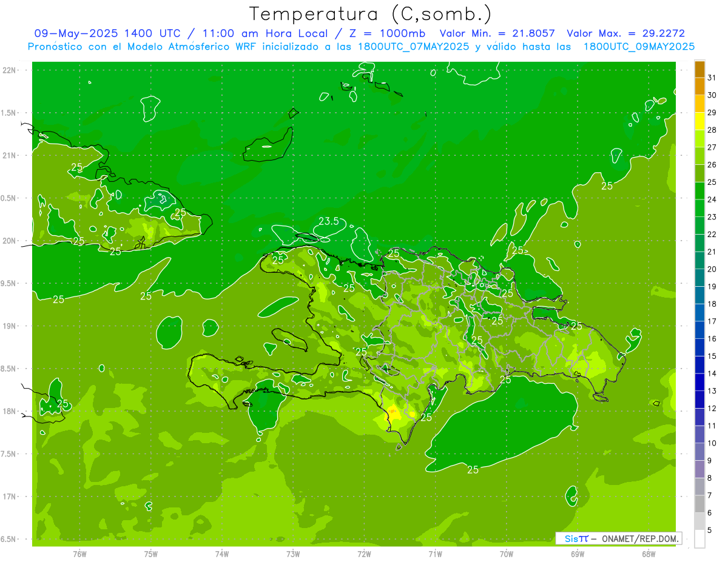The image size is (728, 562).
Task: Click the '70W' longitude label
Action: coord(507,554)
